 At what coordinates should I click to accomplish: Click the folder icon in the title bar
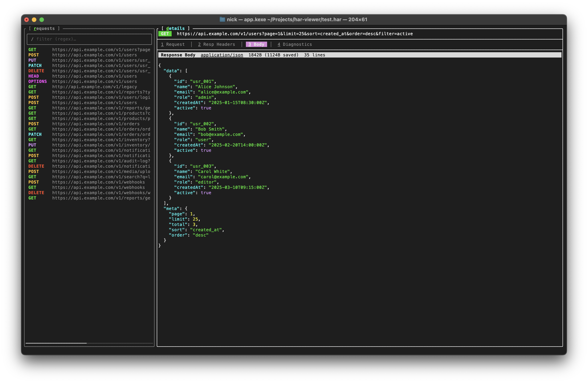coord(222,19)
